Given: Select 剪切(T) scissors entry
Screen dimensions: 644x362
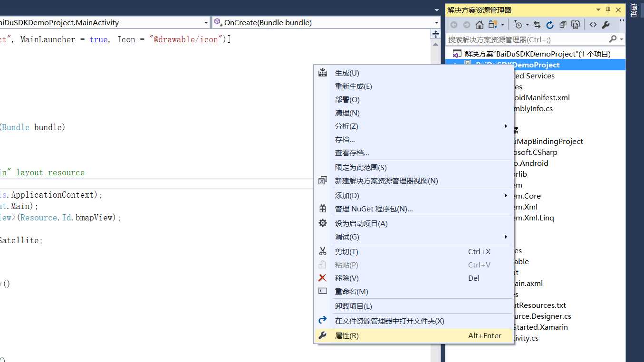Looking at the screenshot, I should (x=413, y=252).
